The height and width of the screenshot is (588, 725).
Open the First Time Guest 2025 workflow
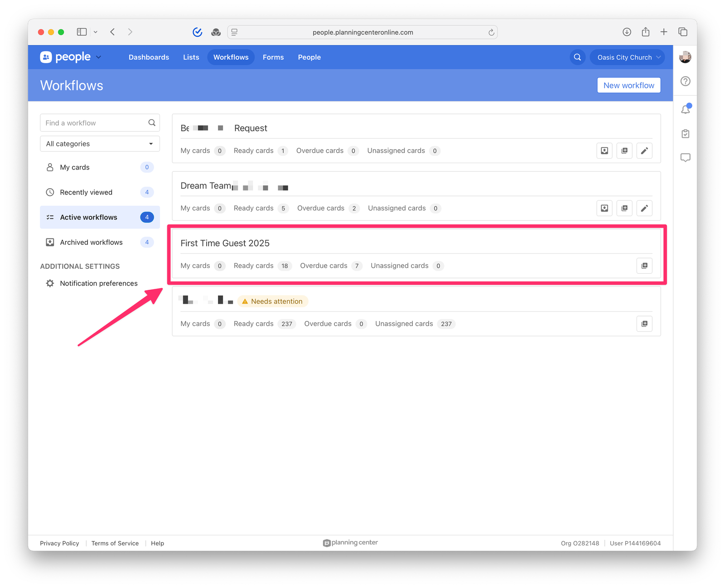coord(225,243)
